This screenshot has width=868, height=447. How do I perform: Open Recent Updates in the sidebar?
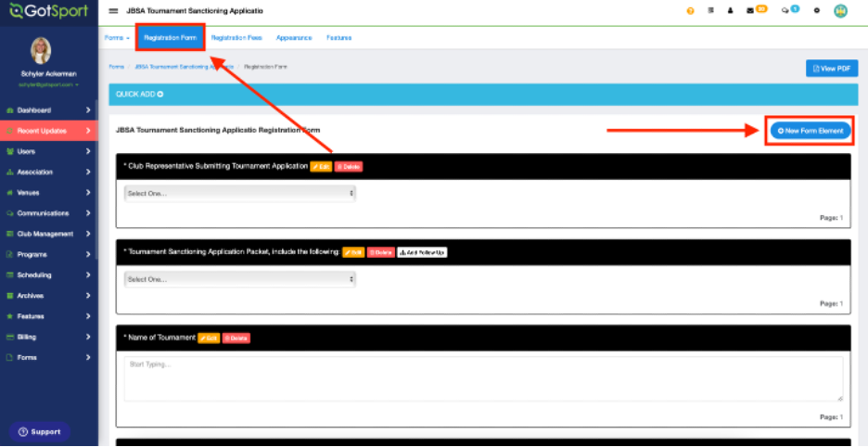(x=49, y=131)
